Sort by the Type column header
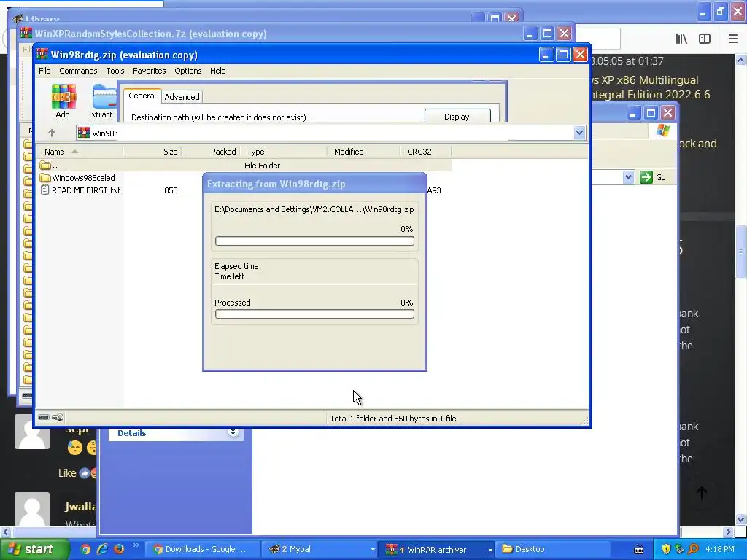Viewport: 747px width, 560px height. tap(284, 152)
